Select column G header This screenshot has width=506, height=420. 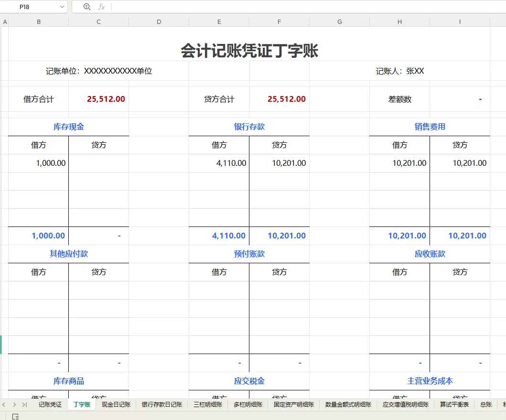coord(340,22)
